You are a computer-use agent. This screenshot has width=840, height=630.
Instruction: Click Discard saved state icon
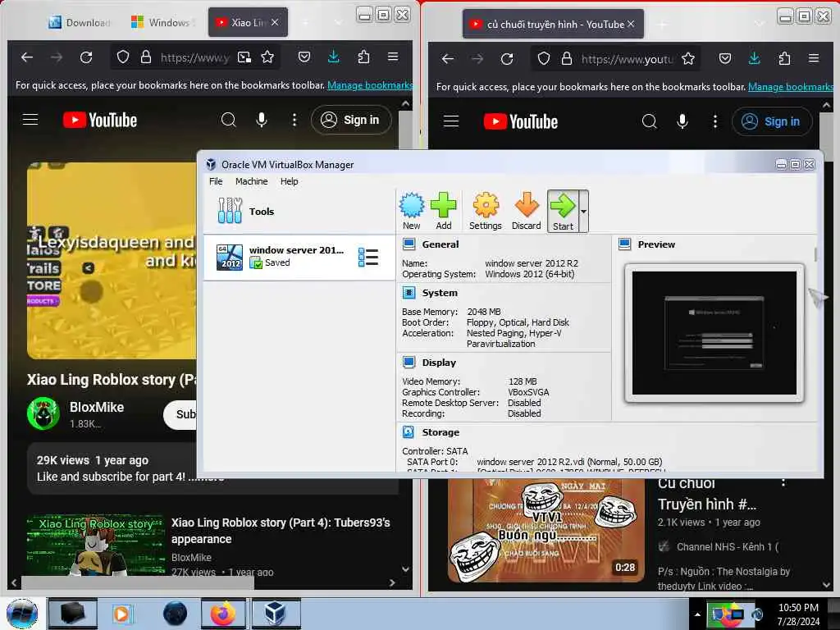click(x=526, y=211)
